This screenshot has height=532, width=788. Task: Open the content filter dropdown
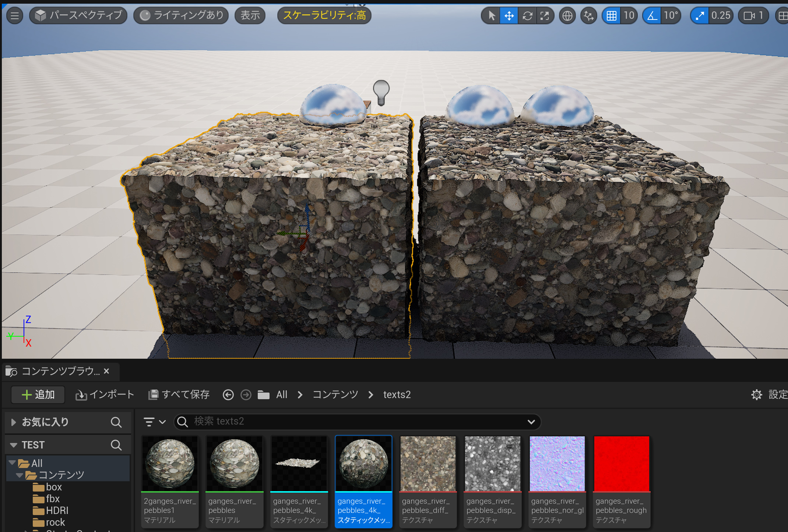coord(154,422)
